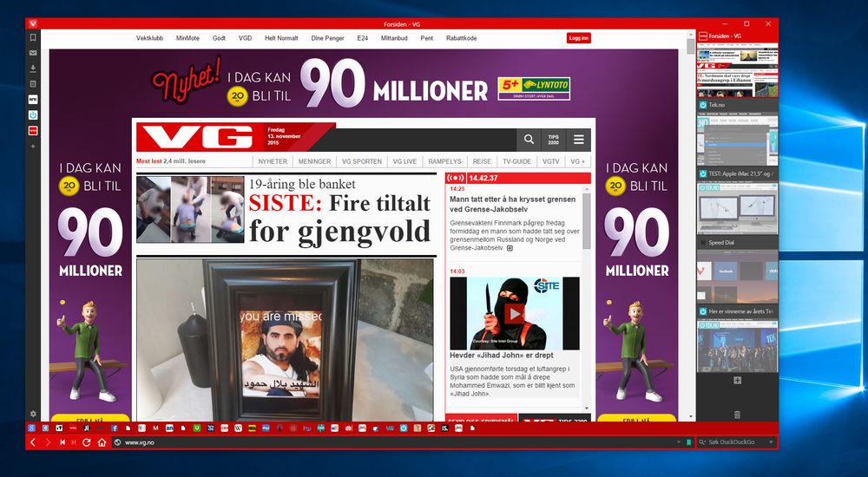The height and width of the screenshot is (477, 868).
Task: Open the closed tabs trash can
Action: tap(737, 415)
